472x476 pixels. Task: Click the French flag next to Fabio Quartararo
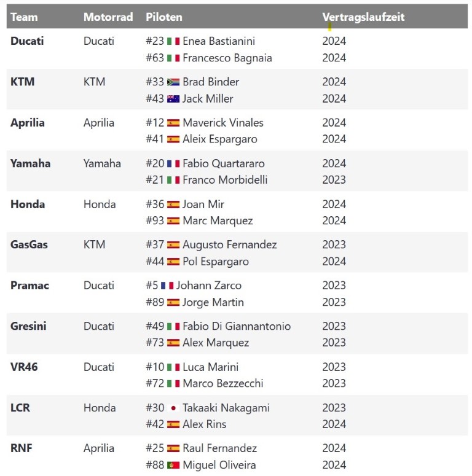[173, 163]
